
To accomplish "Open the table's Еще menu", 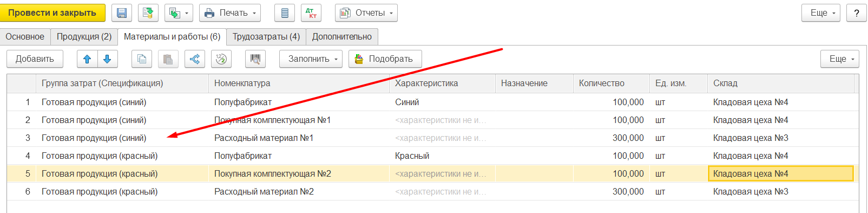I will pyautogui.click(x=839, y=59).
